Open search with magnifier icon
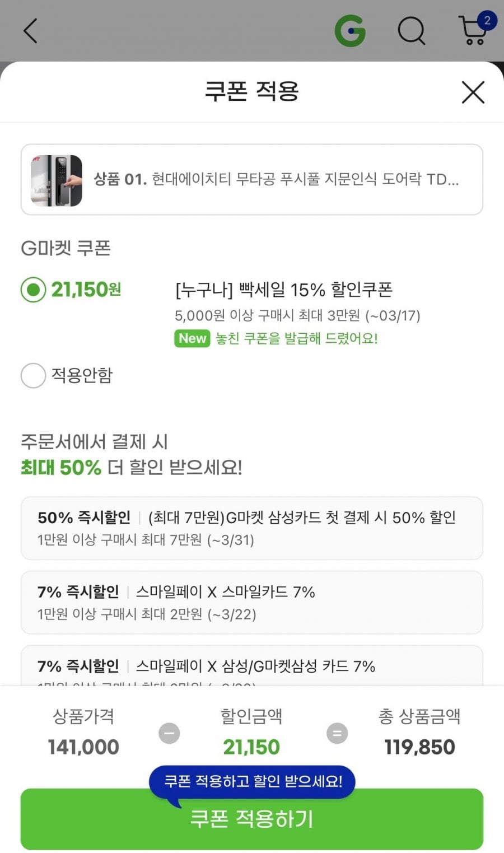The image size is (504, 853). 412,30
